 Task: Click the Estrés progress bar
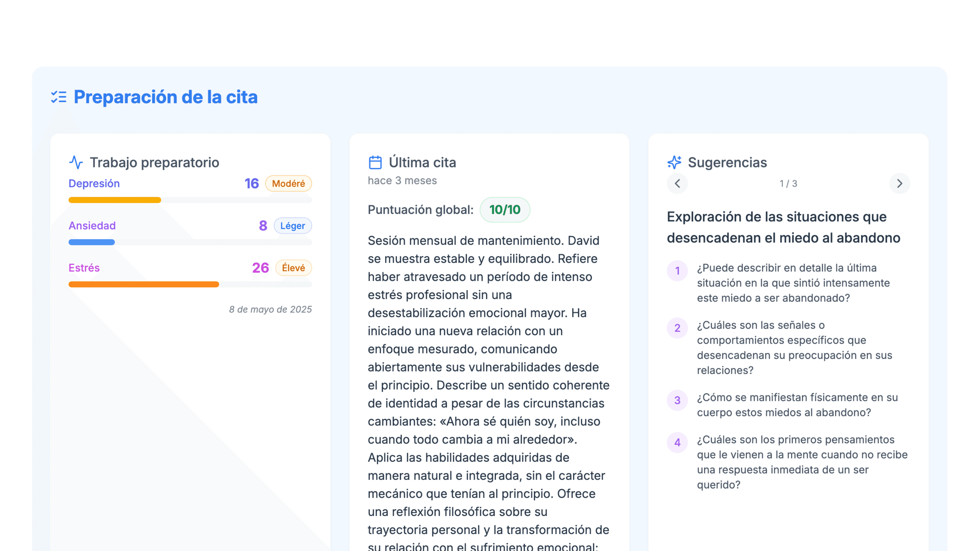(190, 284)
